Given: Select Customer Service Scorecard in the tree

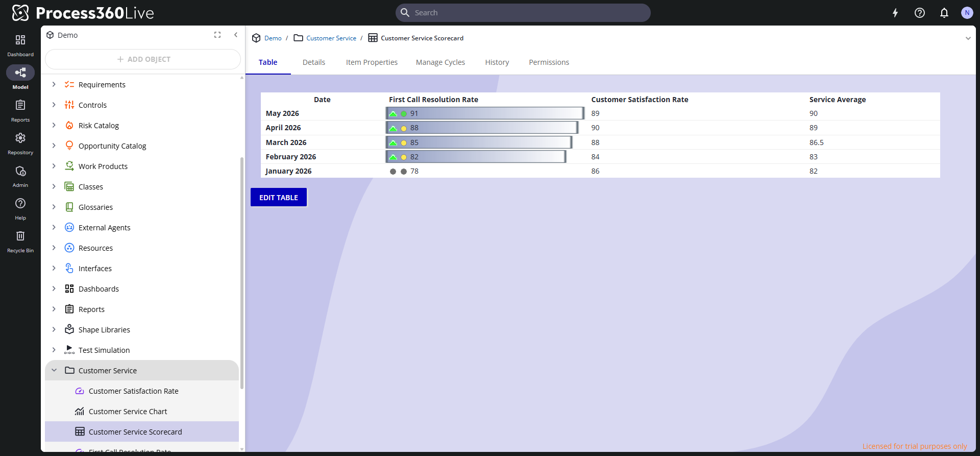Looking at the screenshot, I should click(x=142, y=431).
